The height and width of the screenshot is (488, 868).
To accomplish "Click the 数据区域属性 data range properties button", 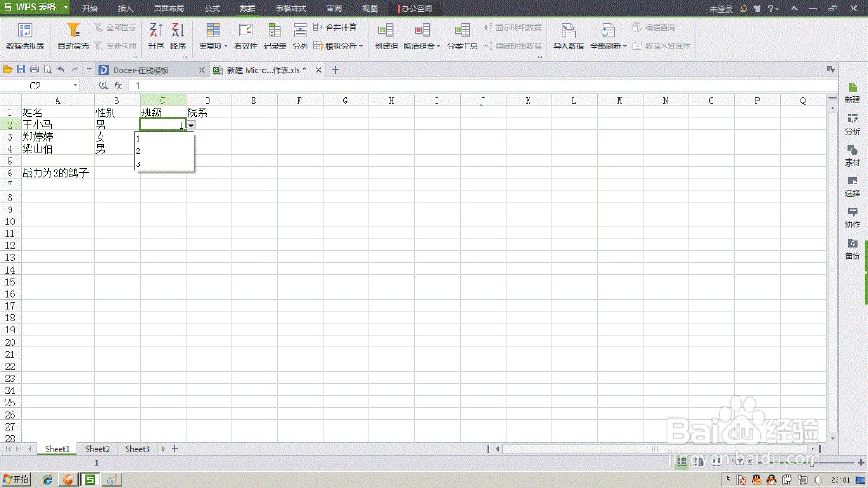I will click(x=661, y=46).
